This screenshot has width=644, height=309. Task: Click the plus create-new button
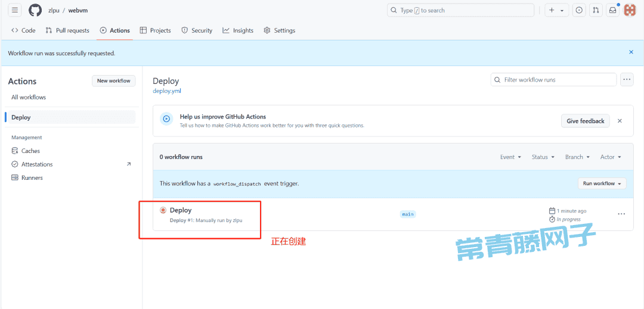tap(557, 10)
